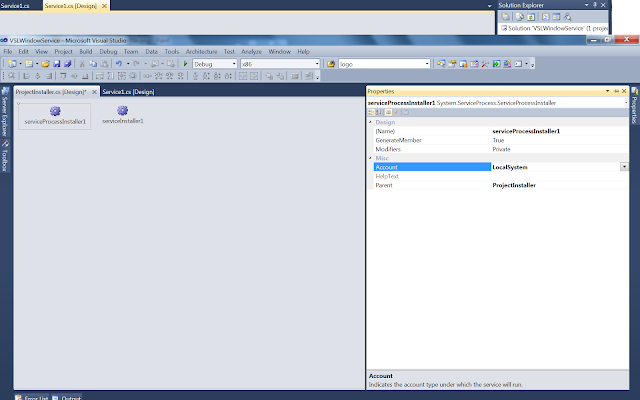The height and width of the screenshot is (400, 640).
Task: Open the Server Explorer side tab
Action: [5, 111]
